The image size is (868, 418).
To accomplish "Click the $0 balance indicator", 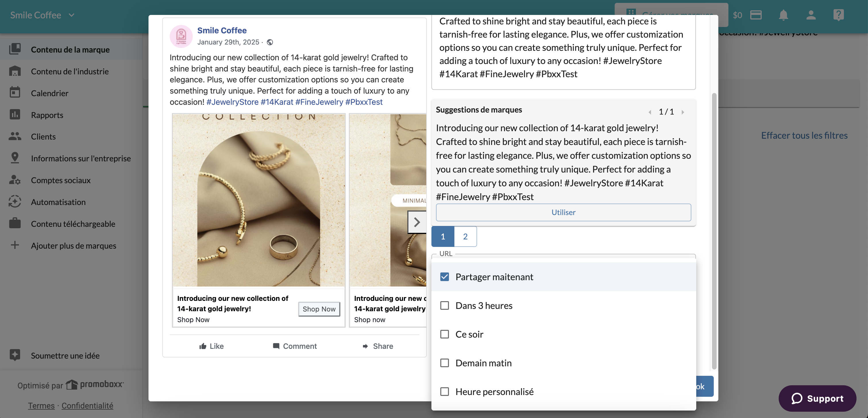I will click(x=737, y=15).
